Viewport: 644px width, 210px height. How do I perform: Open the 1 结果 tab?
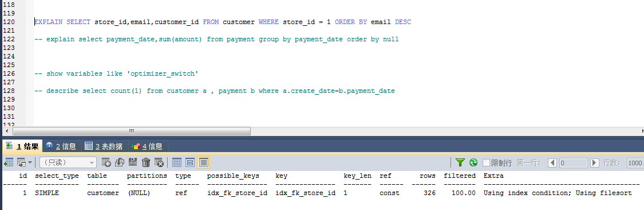[22, 146]
